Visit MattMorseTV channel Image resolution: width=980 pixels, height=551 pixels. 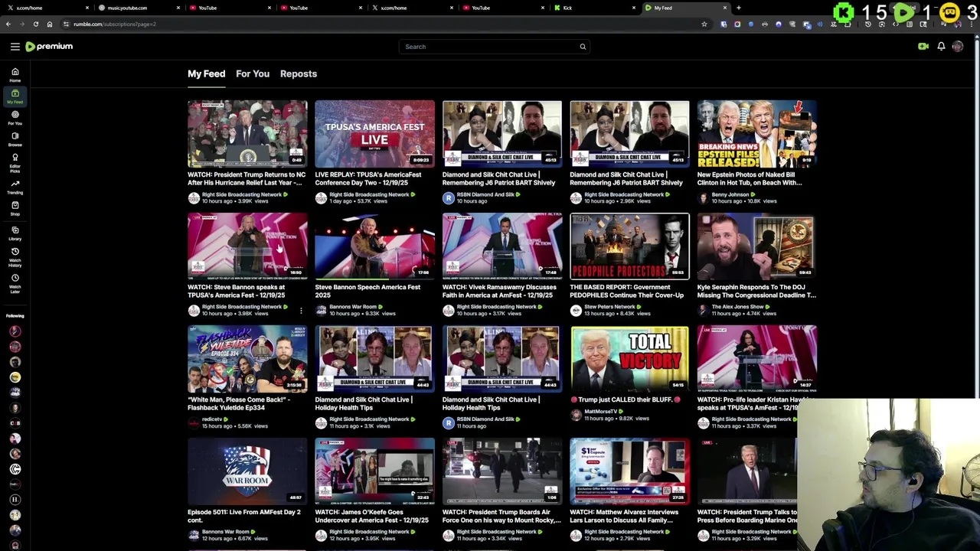point(600,412)
